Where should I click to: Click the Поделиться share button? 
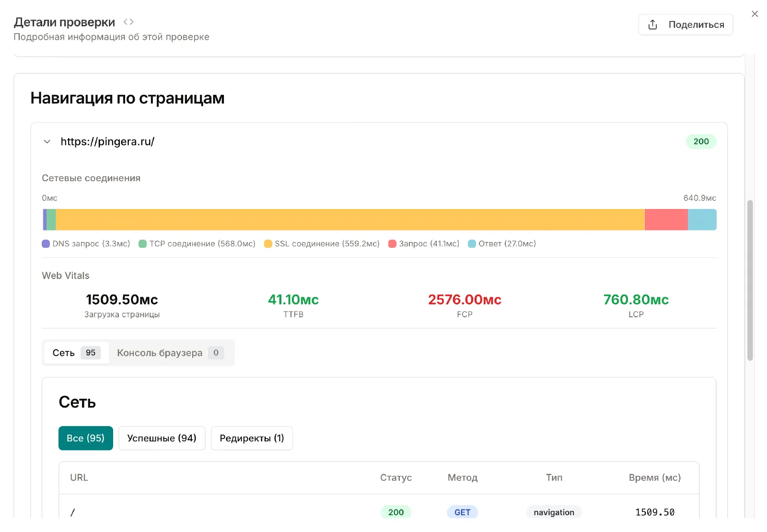point(686,24)
